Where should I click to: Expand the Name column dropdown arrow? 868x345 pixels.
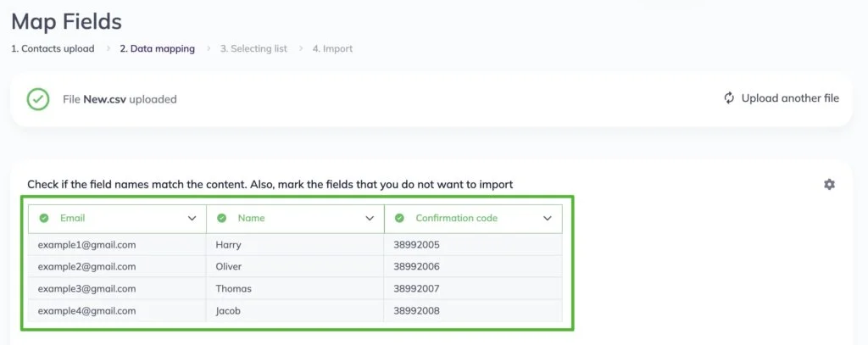370,218
